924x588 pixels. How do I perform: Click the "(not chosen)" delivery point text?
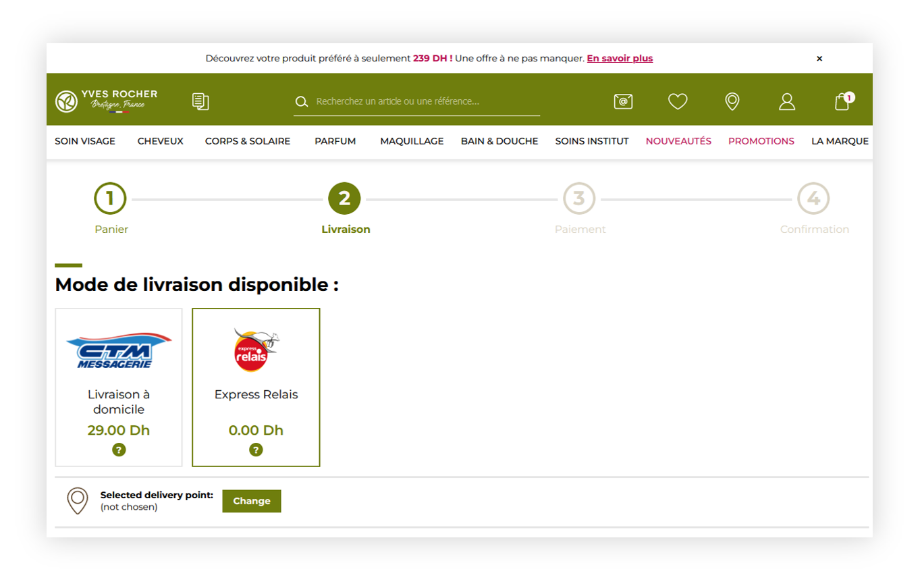129,507
